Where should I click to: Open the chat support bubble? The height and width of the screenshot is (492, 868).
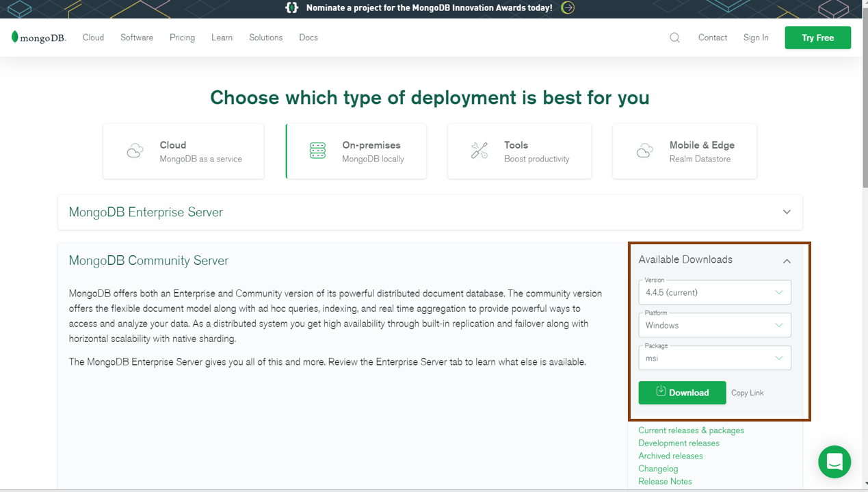(834, 462)
